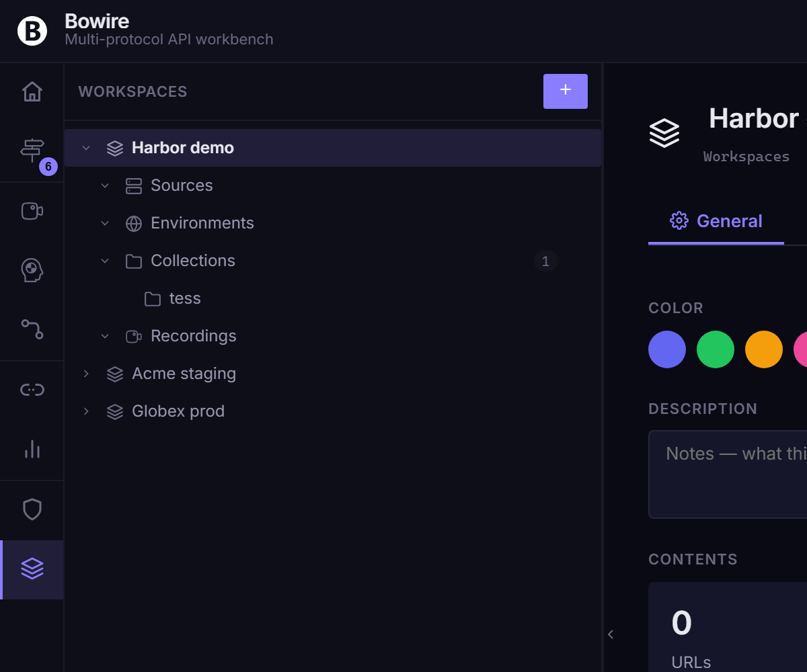The height and width of the screenshot is (672, 807).
Task: Click the badge showing 6 on the sidebar
Action: [48, 167]
